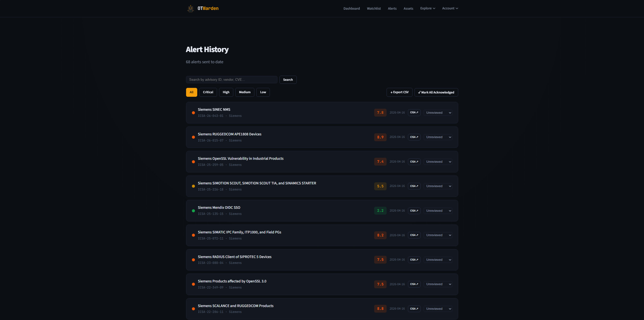Click the OTWarden robot logo icon
The height and width of the screenshot is (320, 644).
(190, 8)
